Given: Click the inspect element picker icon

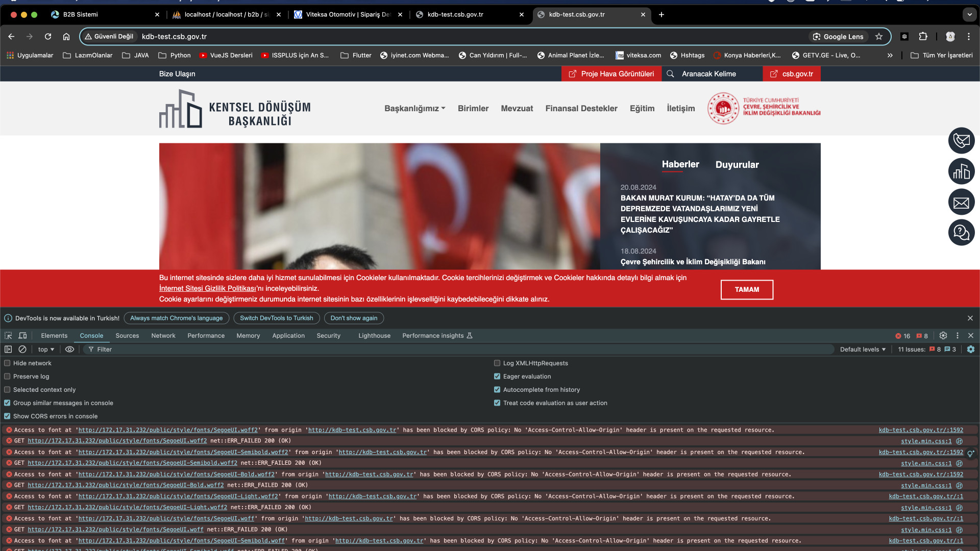Looking at the screenshot, I should coord(8,336).
